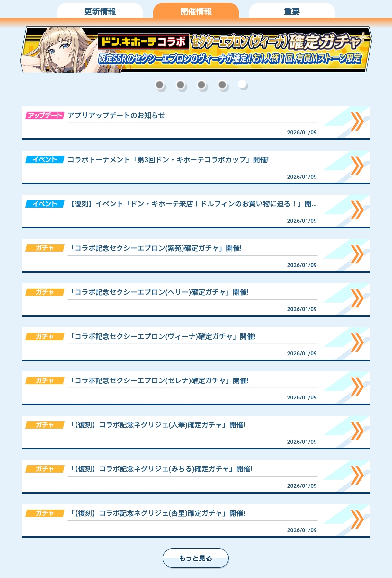Click the arrow icon on ドルフィンのお買い物 event
Screen dimensions: 392x578
pos(357,210)
